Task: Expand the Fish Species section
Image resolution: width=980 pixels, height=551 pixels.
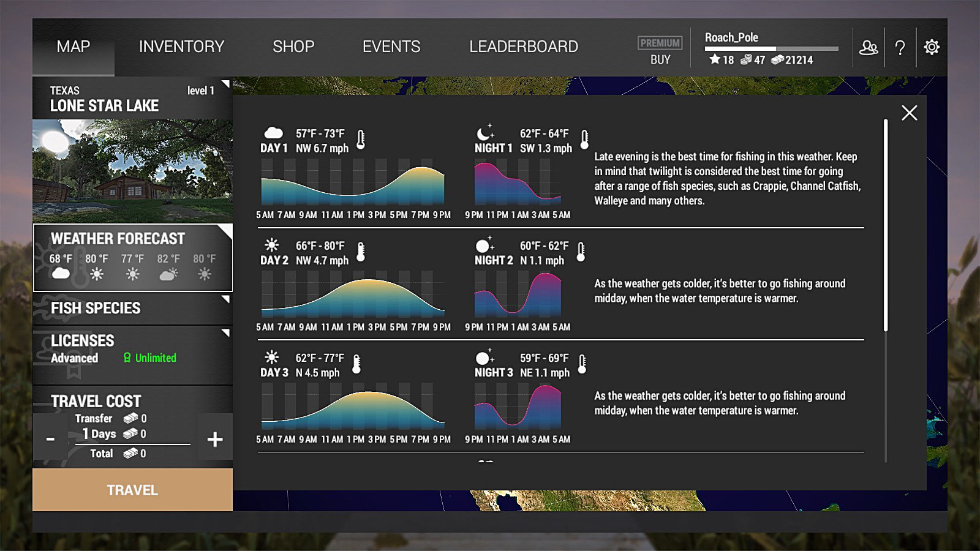Action: pos(132,308)
